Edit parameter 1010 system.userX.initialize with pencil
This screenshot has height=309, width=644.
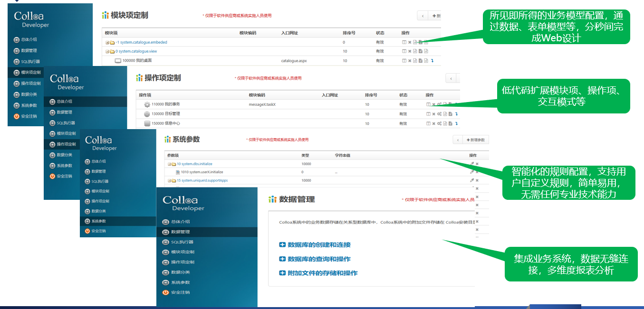pyautogui.click(x=471, y=172)
